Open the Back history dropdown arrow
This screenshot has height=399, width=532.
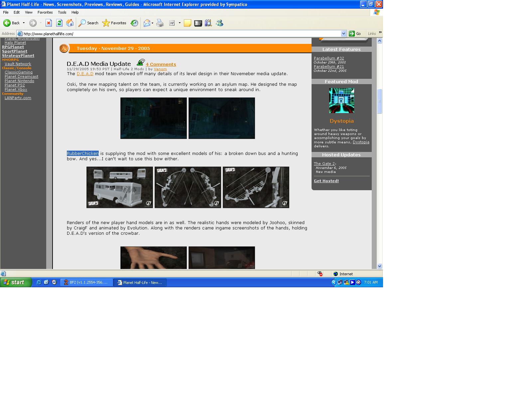point(24,23)
